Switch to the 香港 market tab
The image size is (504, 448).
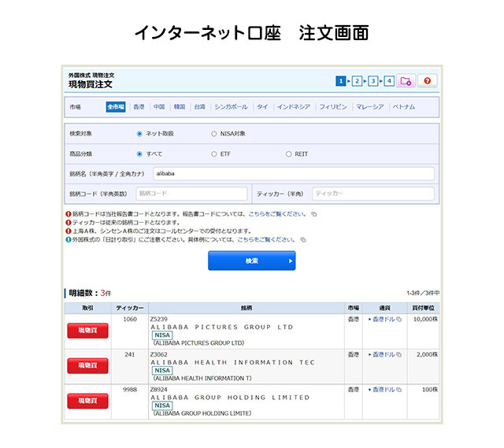[x=139, y=107]
